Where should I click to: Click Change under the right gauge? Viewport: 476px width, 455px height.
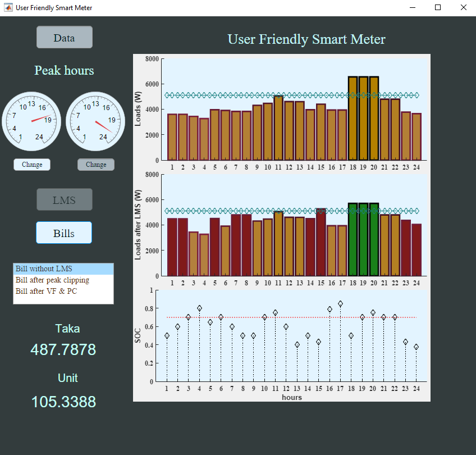(x=96, y=165)
